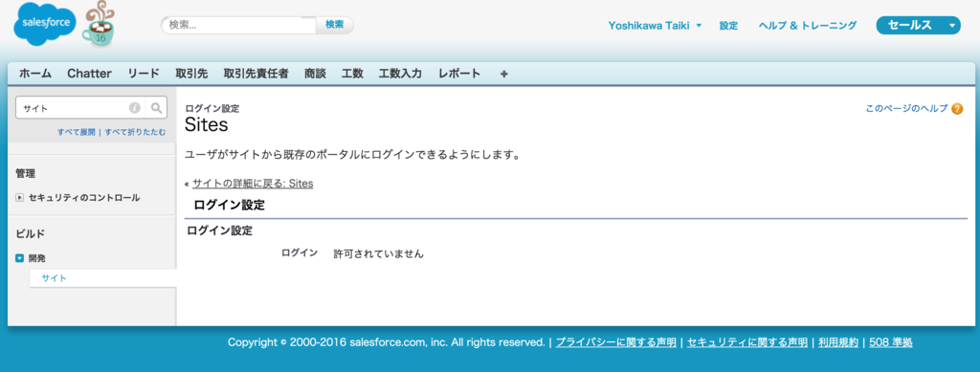Screen dimensions: 980x372
Task: Click すべて展開 link
Action: coord(77,132)
